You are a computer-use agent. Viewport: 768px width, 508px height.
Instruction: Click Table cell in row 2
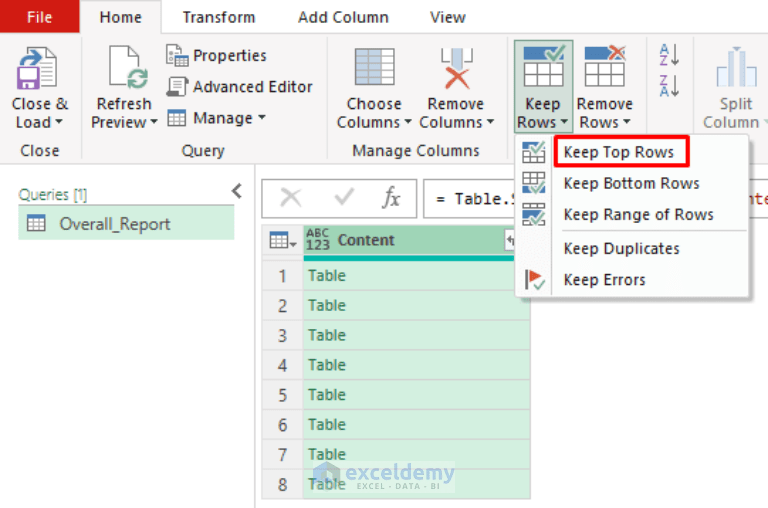tap(416, 306)
